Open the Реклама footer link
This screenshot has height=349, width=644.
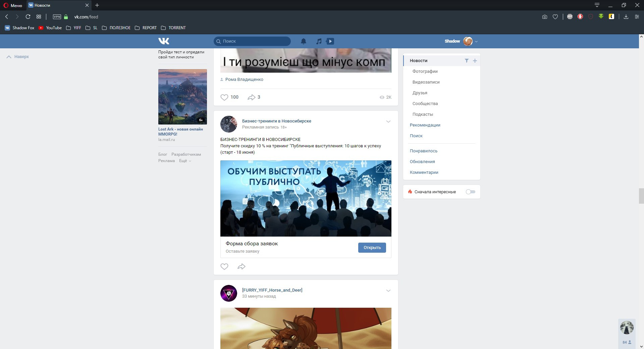[x=166, y=161]
